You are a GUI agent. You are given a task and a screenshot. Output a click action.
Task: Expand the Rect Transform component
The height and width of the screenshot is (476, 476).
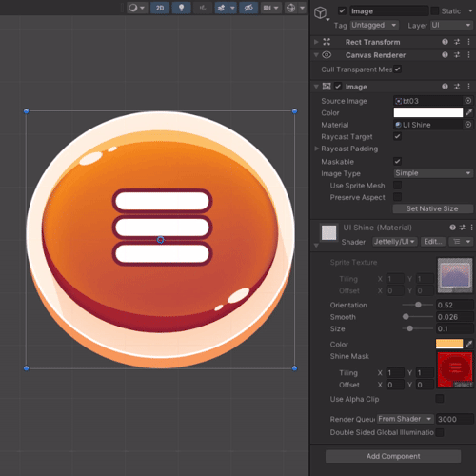coord(316,42)
